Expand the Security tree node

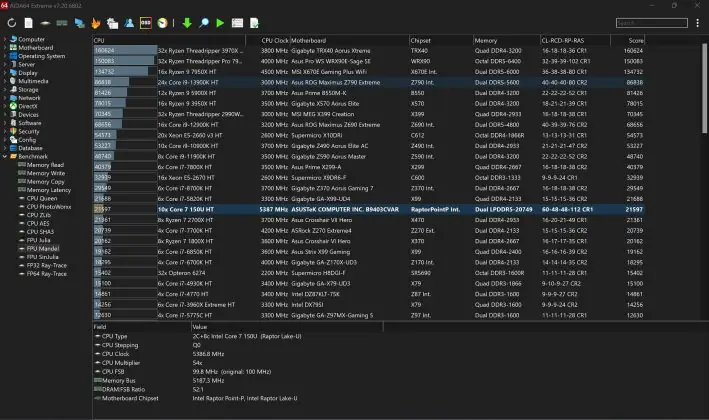(5, 132)
